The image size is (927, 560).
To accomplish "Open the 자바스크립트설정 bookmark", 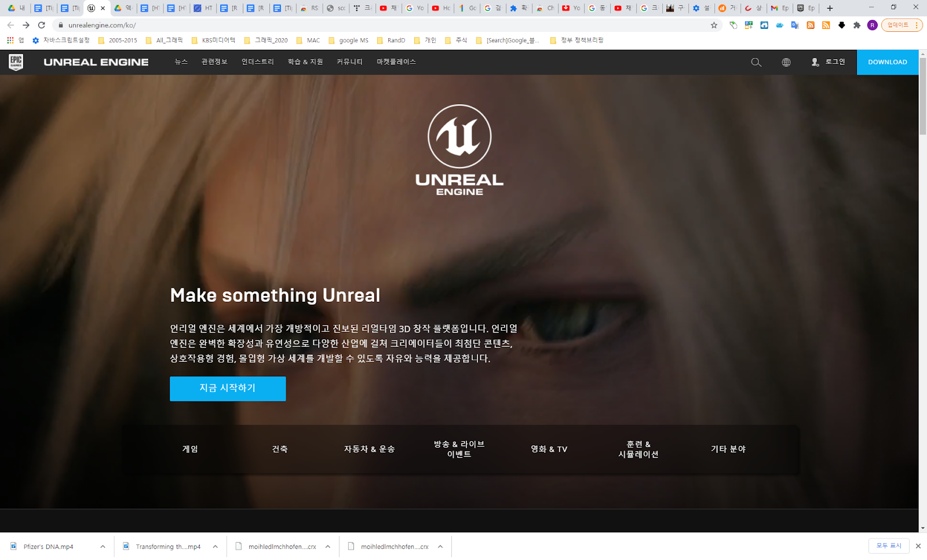I will tap(61, 40).
